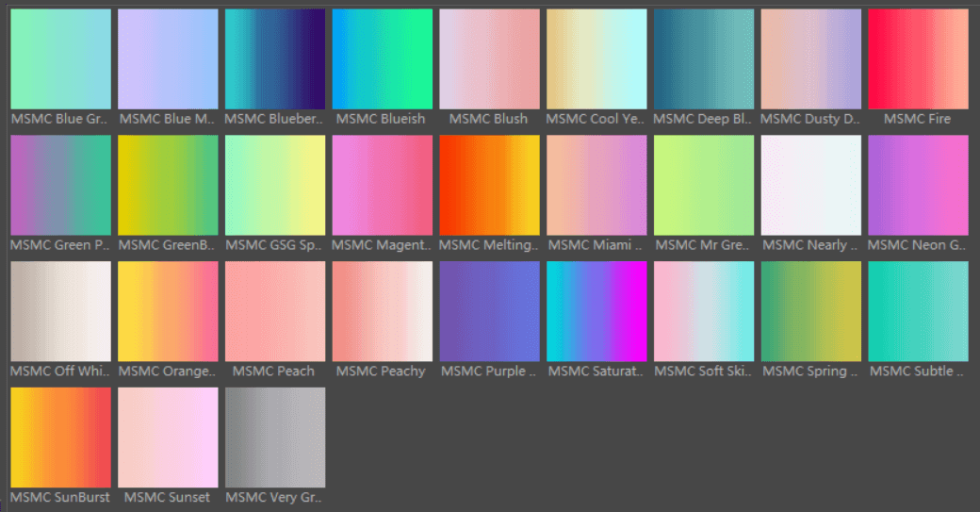Select the MSMC Purple gradient swatch
The width and height of the screenshot is (980, 512).
point(489,311)
